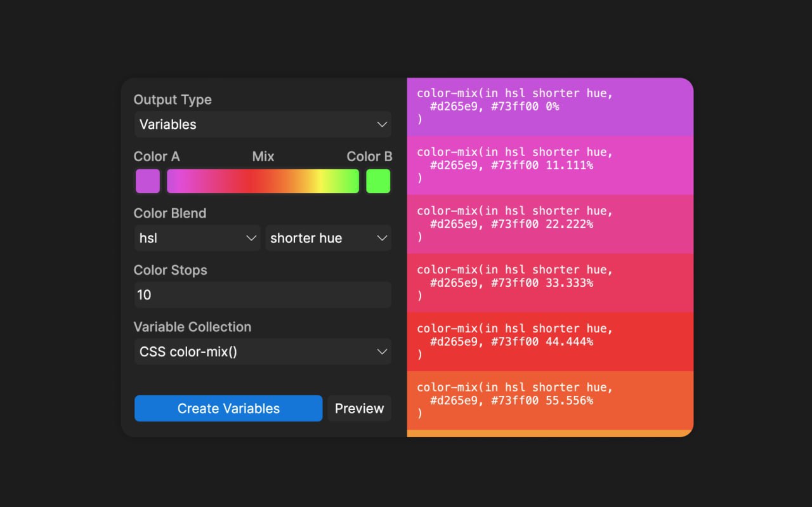
Task: Click the Color A purple swatch
Action: click(x=148, y=181)
